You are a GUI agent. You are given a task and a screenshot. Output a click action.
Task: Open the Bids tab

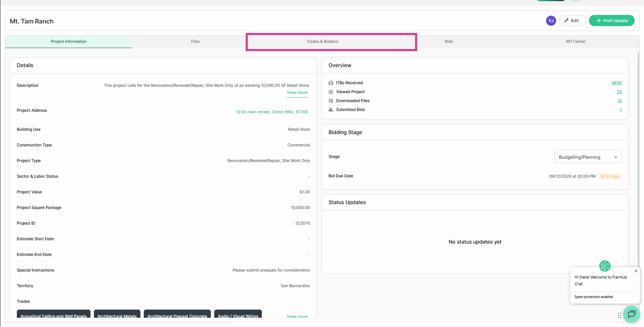click(449, 42)
